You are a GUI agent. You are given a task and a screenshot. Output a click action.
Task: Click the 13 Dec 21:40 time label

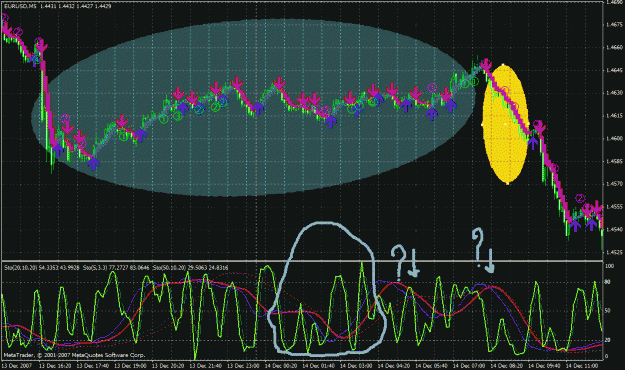[205, 366]
